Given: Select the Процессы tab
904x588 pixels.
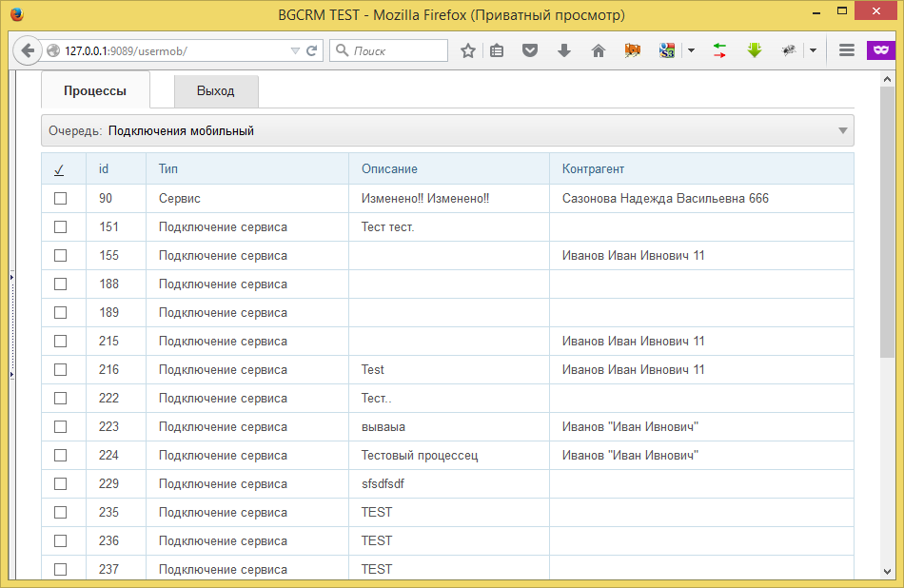Looking at the screenshot, I should (x=95, y=91).
